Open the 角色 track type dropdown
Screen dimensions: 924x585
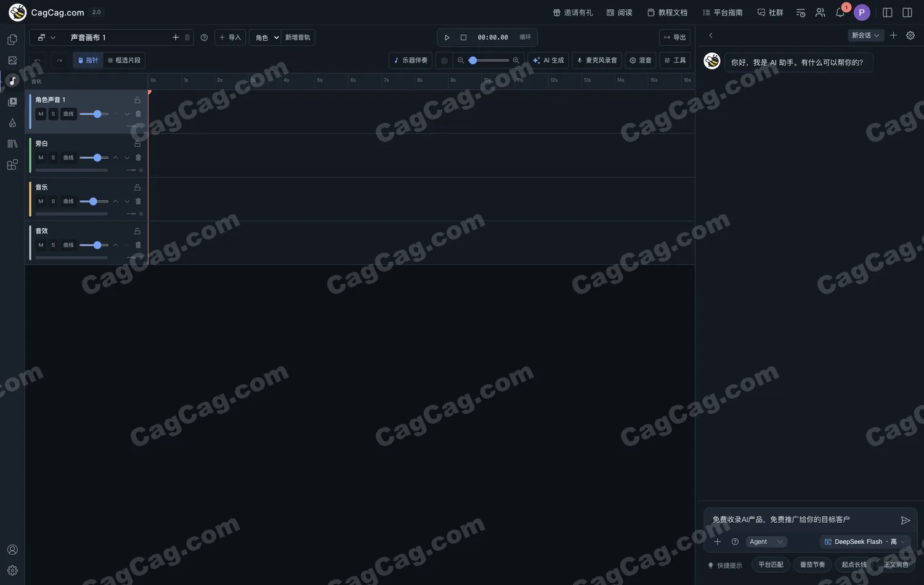[x=265, y=38]
